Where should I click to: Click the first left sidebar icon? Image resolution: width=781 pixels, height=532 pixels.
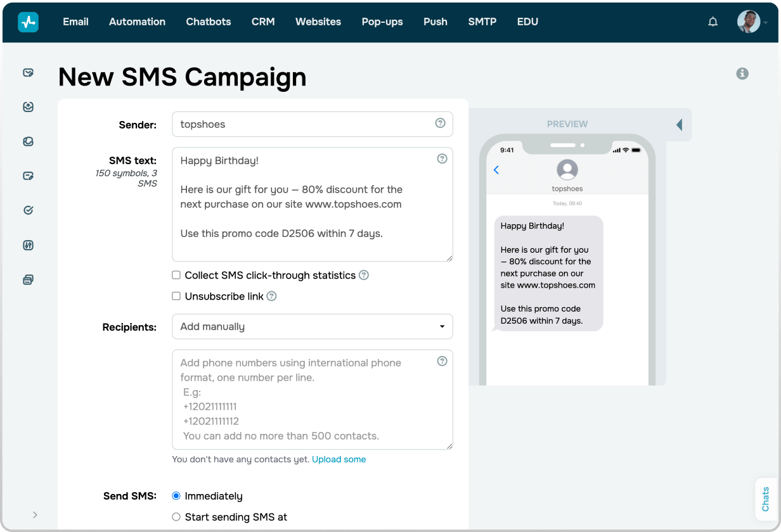coord(28,73)
